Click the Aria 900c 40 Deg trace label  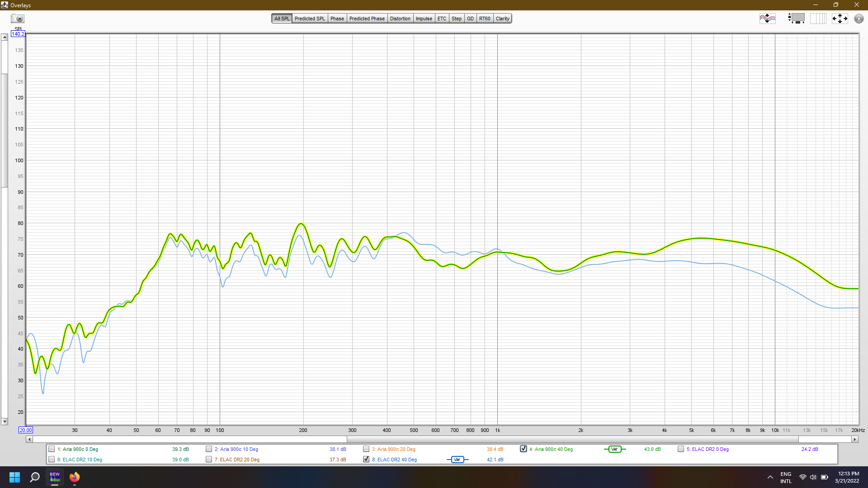pos(551,449)
